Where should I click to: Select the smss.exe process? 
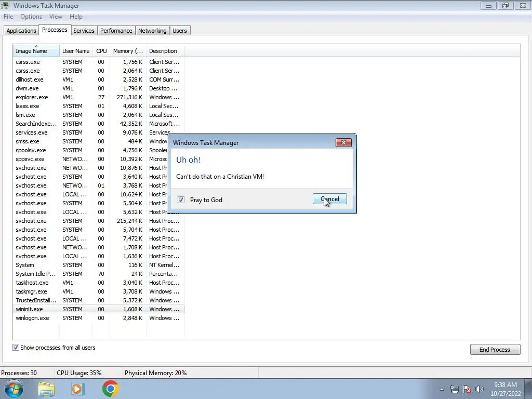(90, 141)
